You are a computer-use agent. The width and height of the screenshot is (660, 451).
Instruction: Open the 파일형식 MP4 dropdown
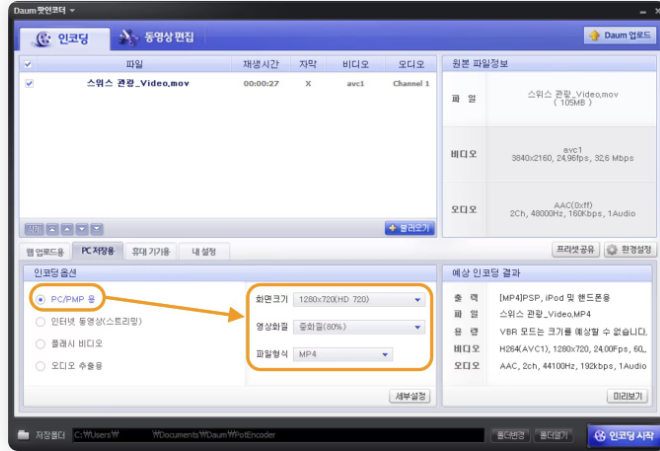pos(343,354)
